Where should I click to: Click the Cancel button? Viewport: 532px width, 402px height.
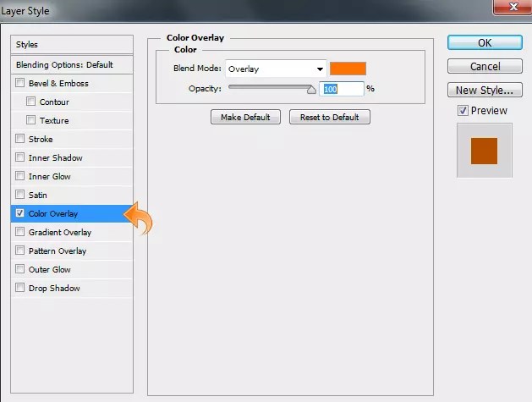coord(485,66)
